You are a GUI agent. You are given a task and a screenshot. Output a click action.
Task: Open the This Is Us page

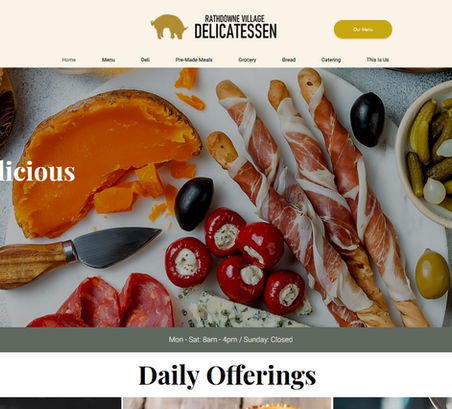click(x=377, y=60)
